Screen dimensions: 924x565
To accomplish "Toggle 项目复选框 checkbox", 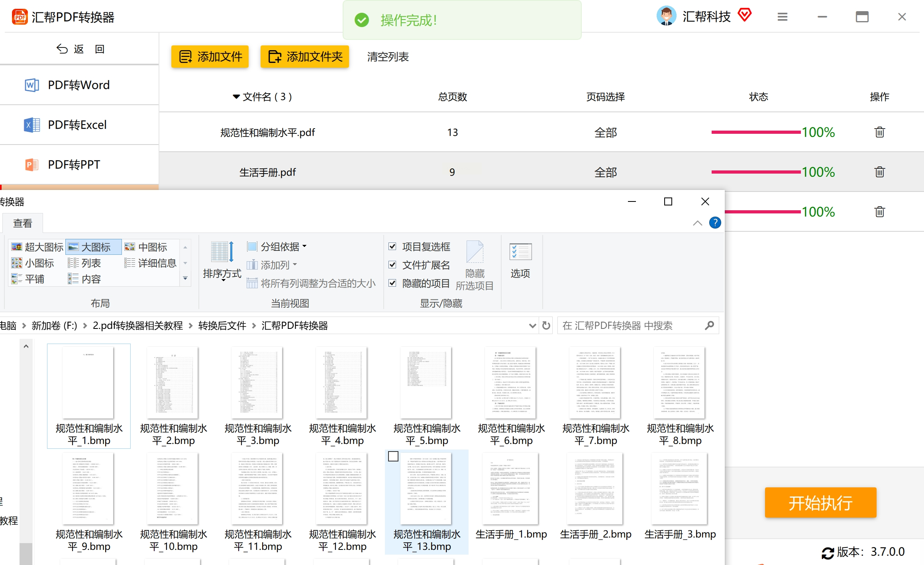I will [392, 246].
